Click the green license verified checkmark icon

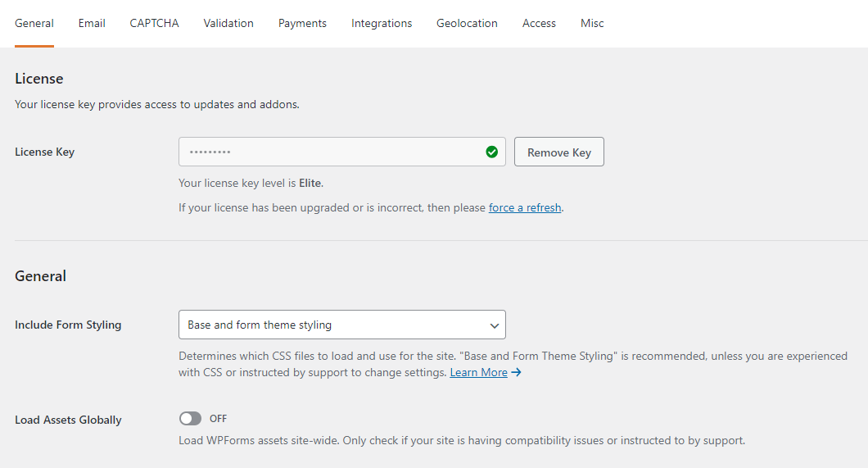[x=491, y=152]
